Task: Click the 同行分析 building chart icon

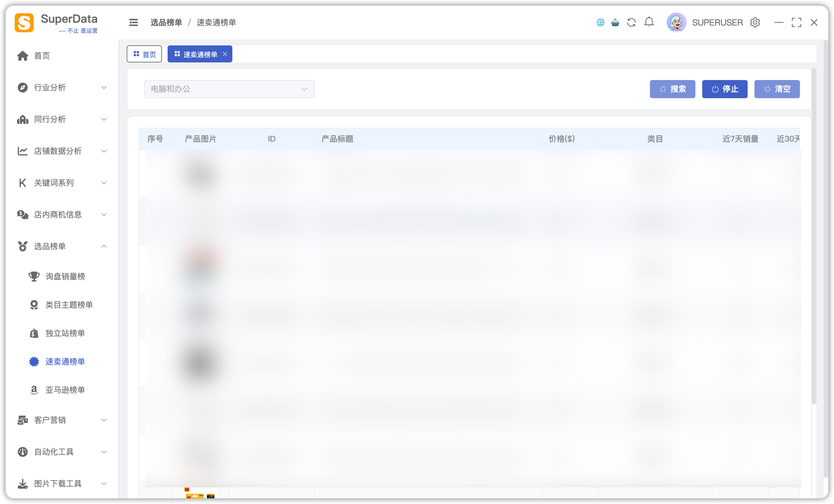Action: coord(23,119)
